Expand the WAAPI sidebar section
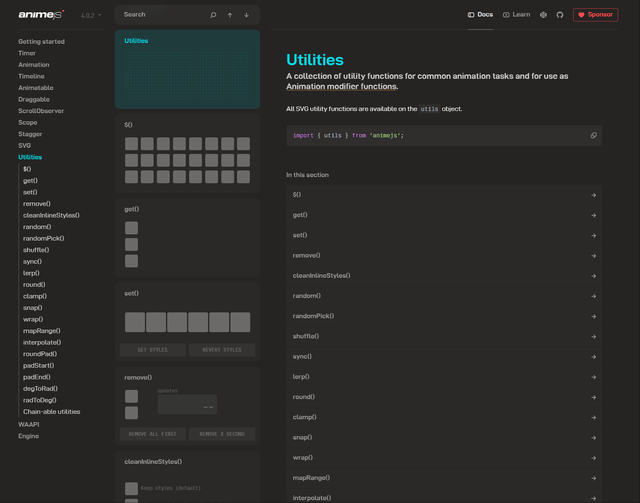This screenshot has height=503, width=640. coord(29,424)
